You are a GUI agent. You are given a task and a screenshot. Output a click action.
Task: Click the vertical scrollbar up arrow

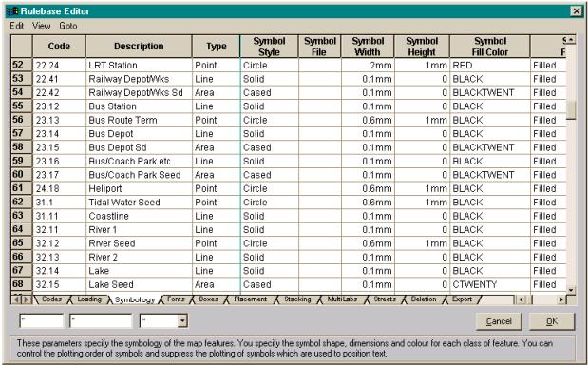click(571, 39)
